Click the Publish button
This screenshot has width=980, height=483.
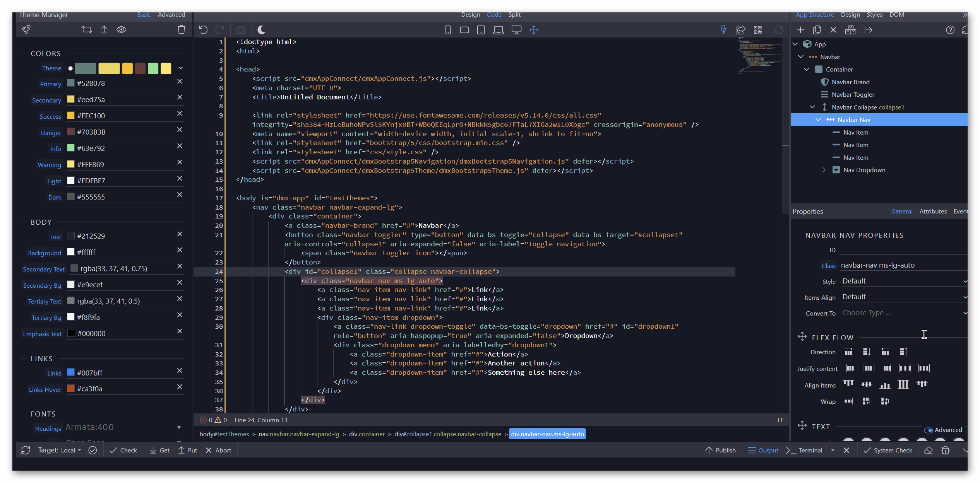720,450
